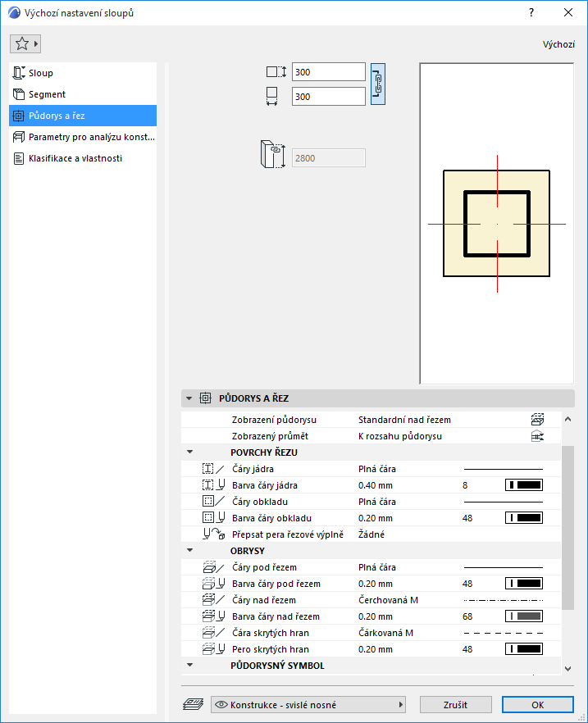Click the Pero skrytých hran pen swatch

[x=524, y=648]
